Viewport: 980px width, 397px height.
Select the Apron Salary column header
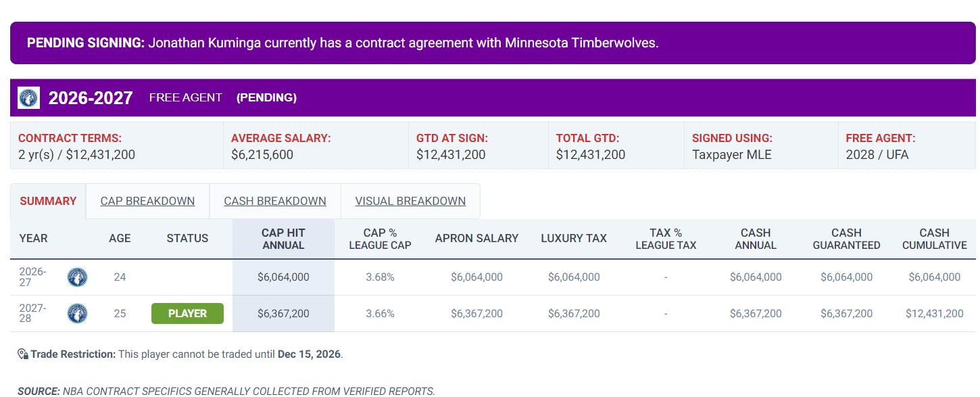(476, 238)
